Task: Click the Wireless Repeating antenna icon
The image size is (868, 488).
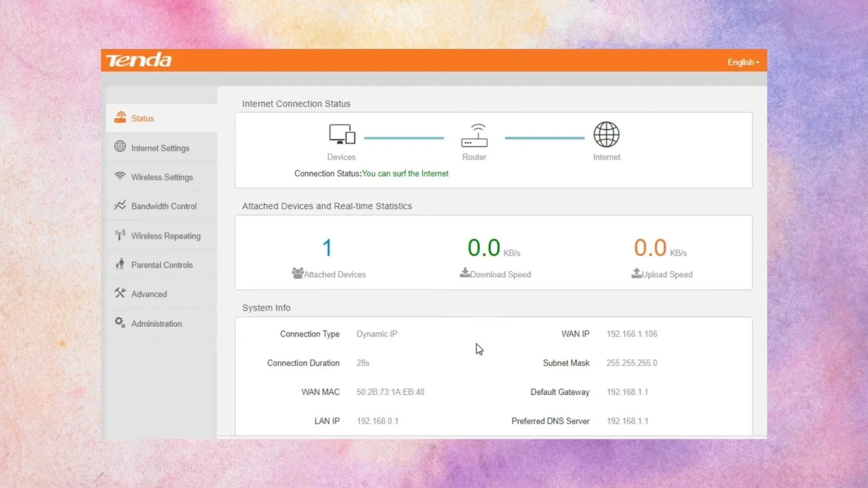Action: coord(120,235)
